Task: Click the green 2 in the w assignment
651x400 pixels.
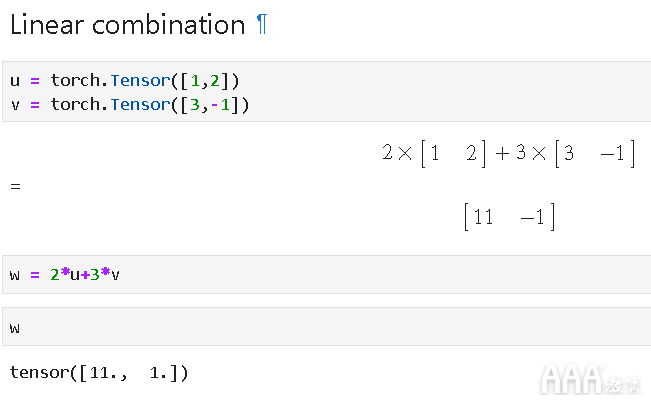Action: pos(55,275)
